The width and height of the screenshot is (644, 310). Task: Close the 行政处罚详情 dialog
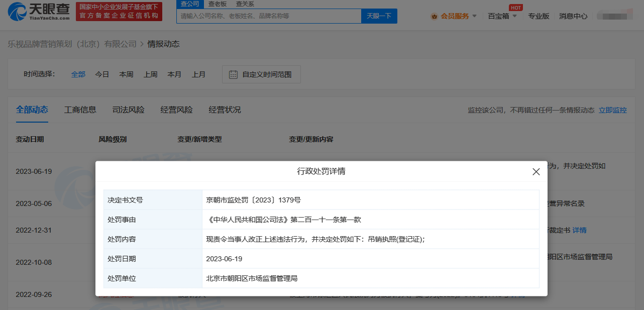coord(536,172)
